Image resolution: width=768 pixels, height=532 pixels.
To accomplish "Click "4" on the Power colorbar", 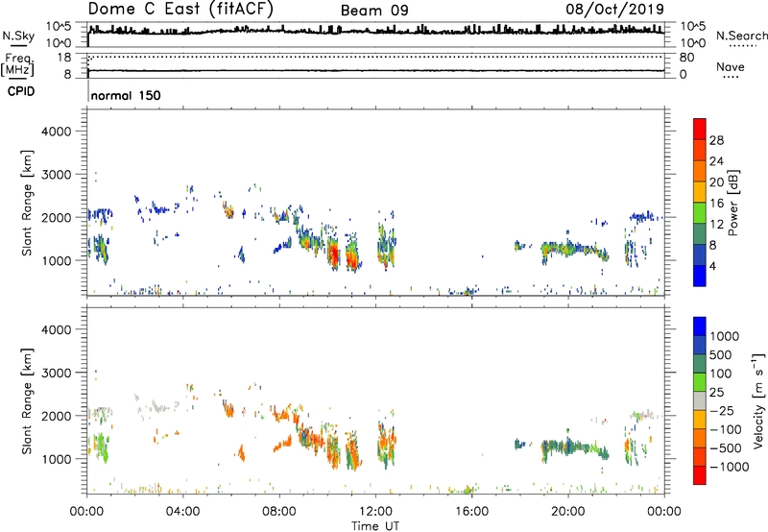I will pos(712,266).
